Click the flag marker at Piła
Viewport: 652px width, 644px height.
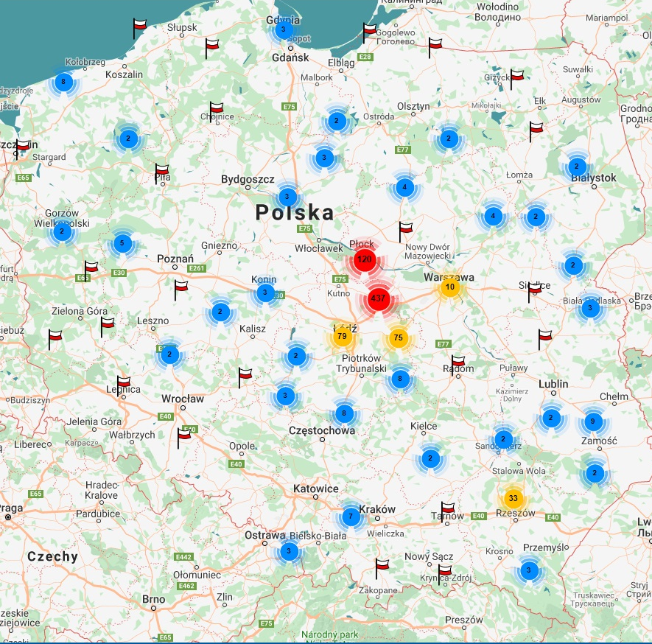click(x=161, y=174)
